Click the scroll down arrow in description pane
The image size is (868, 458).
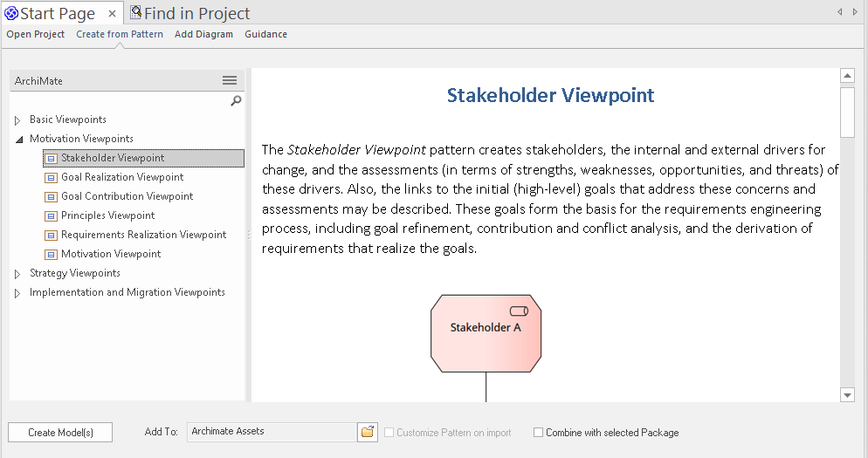(847, 395)
